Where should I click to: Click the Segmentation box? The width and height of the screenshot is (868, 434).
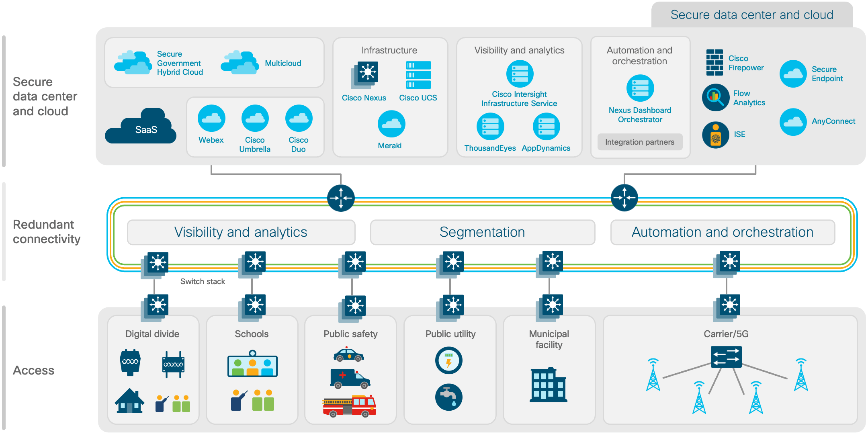click(x=483, y=232)
